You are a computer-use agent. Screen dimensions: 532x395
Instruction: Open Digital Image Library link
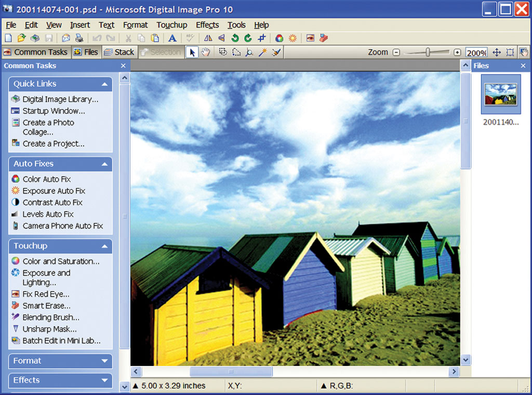60,99
